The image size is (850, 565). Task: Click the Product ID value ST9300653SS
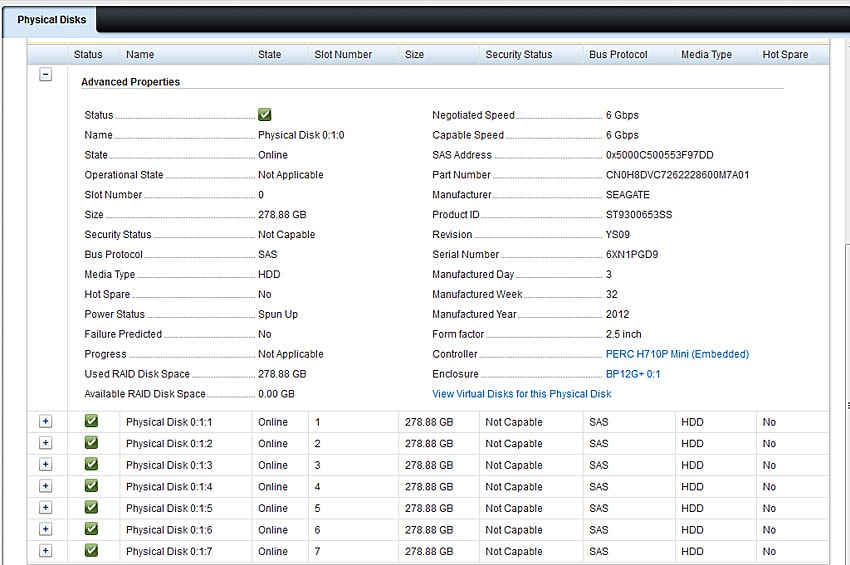(639, 215)
